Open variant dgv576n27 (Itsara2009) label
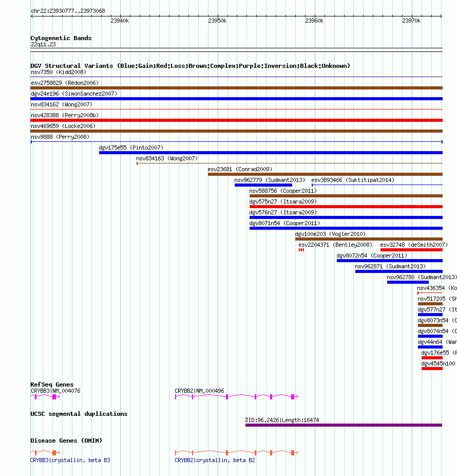457x476 pixels. [x=283, y=212]
